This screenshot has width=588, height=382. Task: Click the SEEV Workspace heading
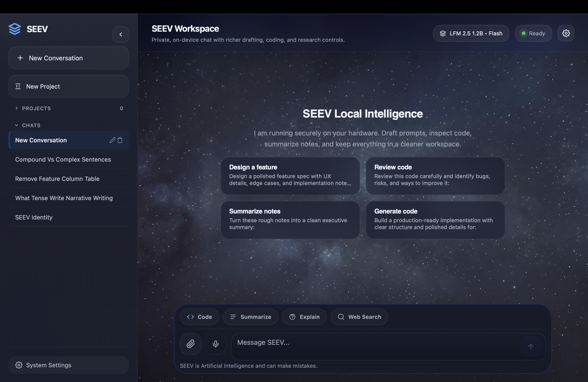point(185,29)
